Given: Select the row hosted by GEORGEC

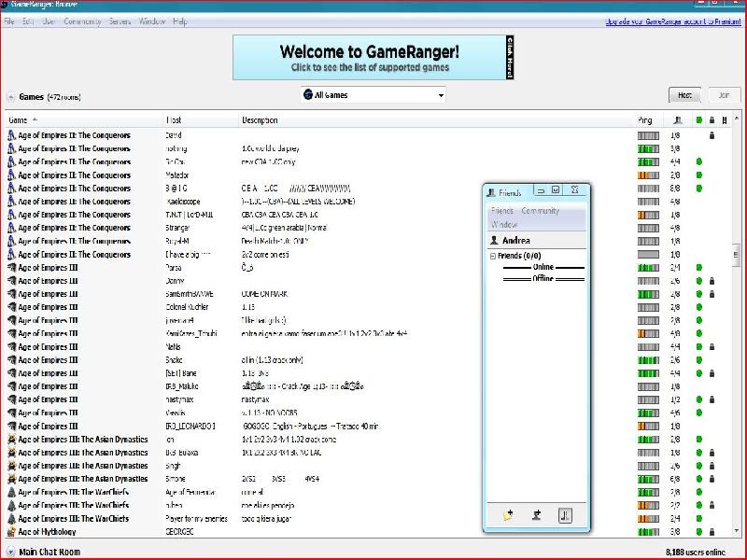Looking at the screenshot, I should [x=368, y=532].
